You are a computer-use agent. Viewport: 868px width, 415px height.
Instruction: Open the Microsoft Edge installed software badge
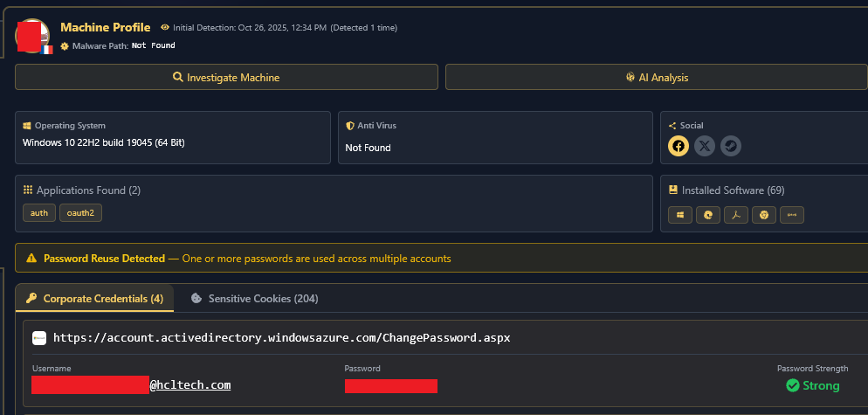pos(708,215)
